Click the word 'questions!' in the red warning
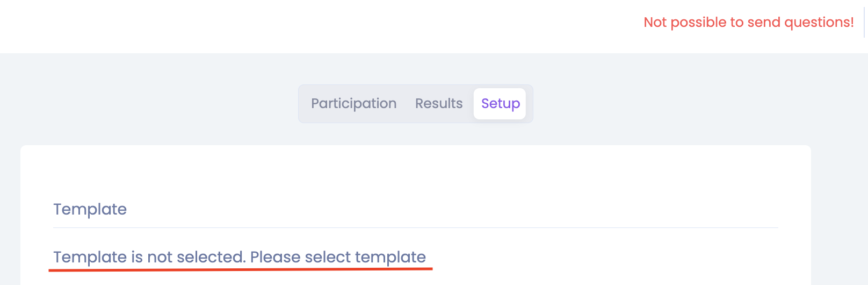The height and width of the screenshot is (285, 868). click(819, 23)
